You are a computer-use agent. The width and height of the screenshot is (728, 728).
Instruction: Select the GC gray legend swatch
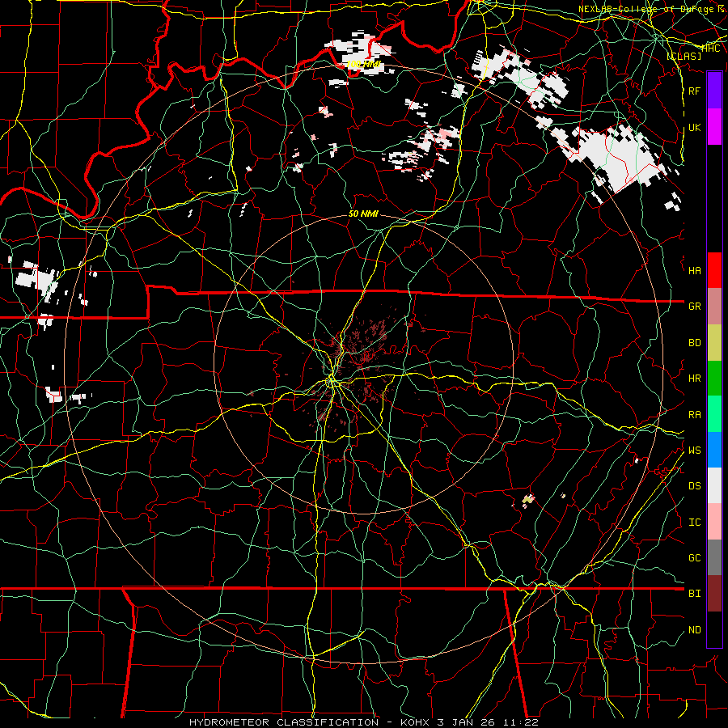[x=714, y=557]
